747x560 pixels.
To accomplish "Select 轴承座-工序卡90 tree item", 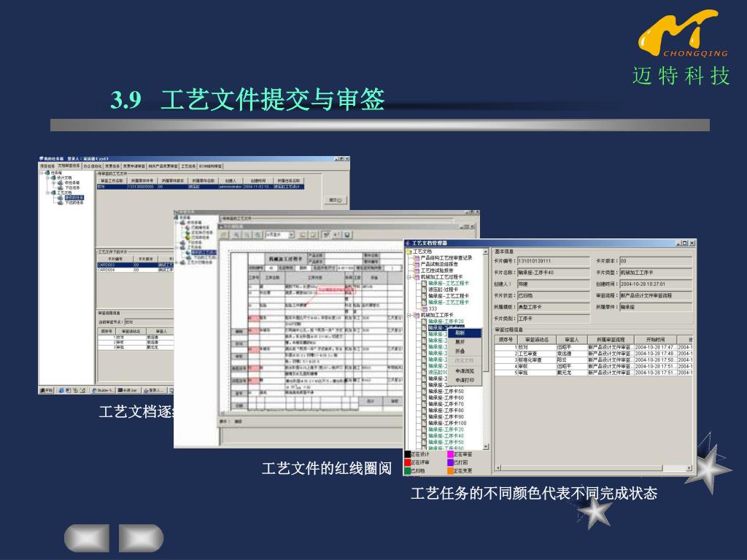I will click(446, 416).
